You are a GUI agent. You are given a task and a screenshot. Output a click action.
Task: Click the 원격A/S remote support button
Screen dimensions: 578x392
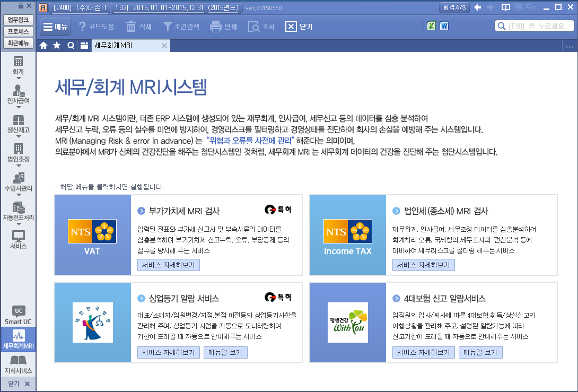tap(454, 7)
